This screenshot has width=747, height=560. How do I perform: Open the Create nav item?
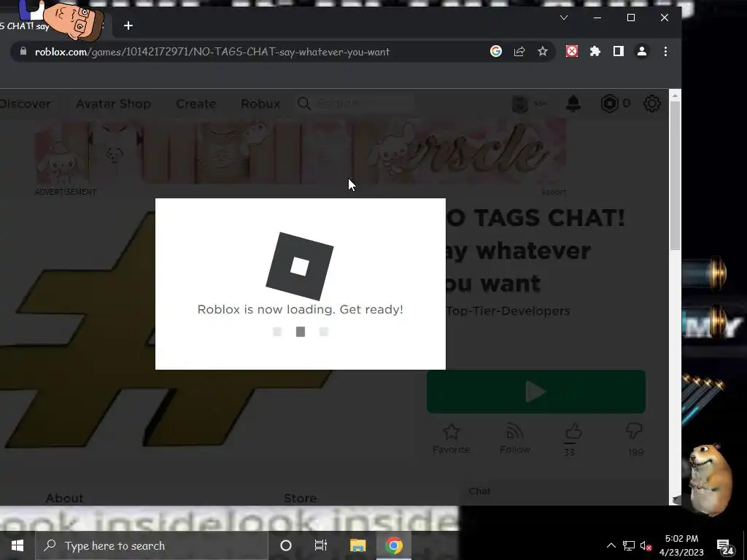click(196, 104)
